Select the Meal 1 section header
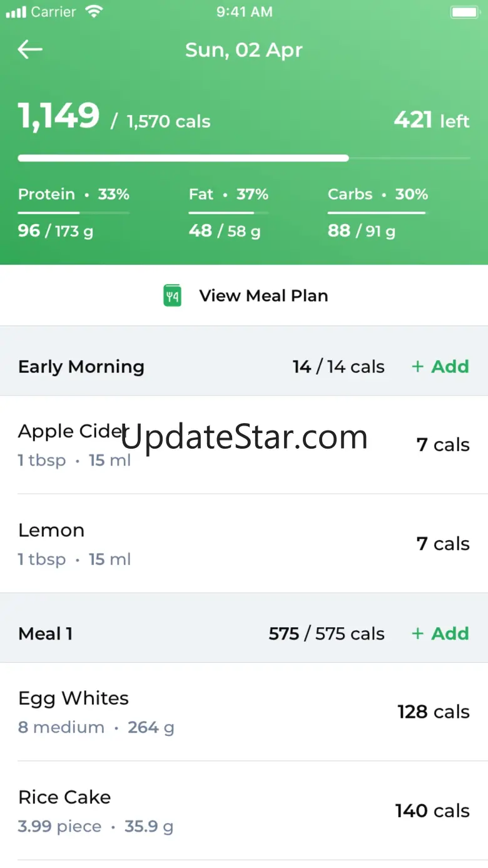Viewport: 488px width, 868px height. (x=46, y=634)
